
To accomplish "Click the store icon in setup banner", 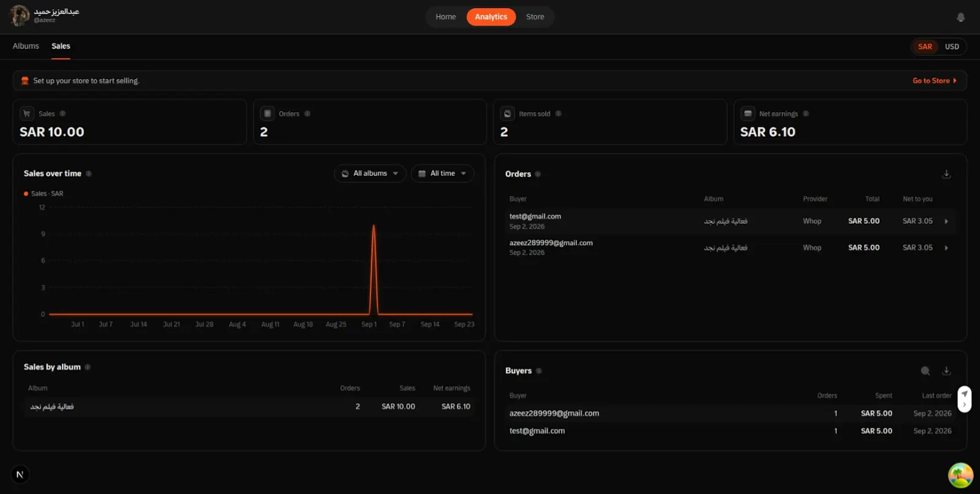I will [25, 81].
